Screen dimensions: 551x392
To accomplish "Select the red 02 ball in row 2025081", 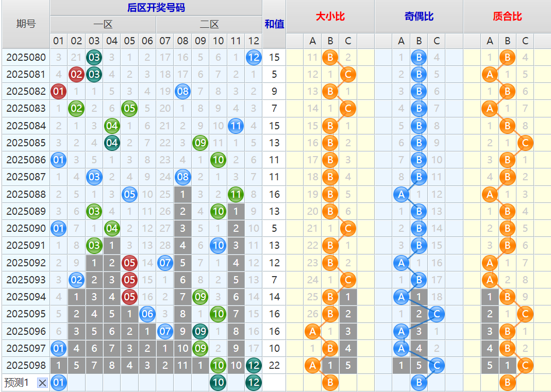I will 76,75.
